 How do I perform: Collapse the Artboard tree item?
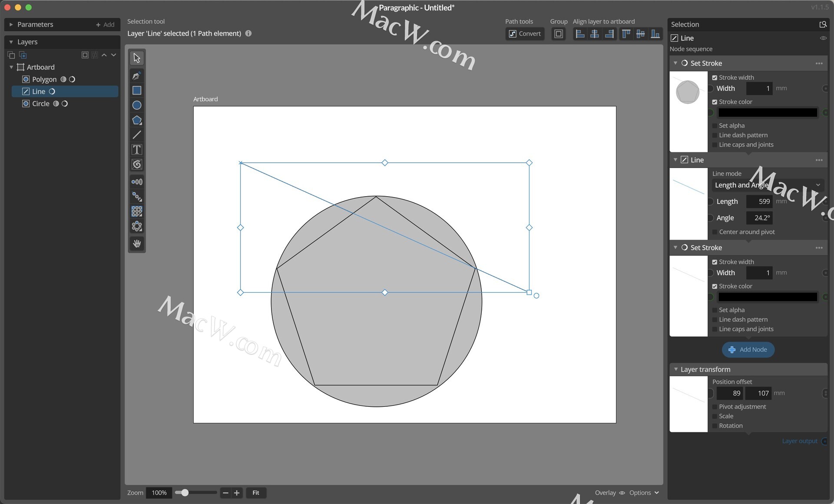11,67
